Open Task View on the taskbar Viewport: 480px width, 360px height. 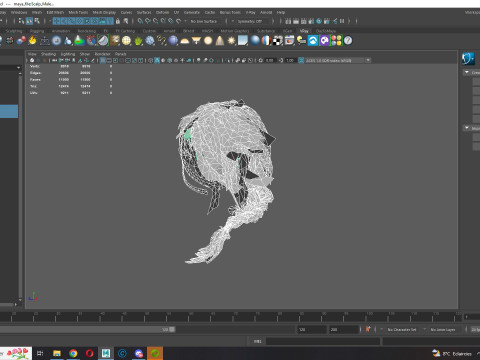(40, 353)
